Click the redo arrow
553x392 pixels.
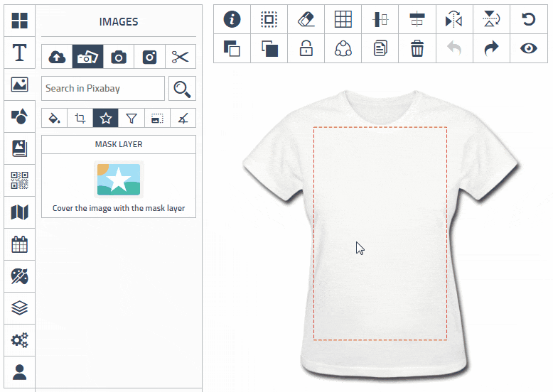490,48
